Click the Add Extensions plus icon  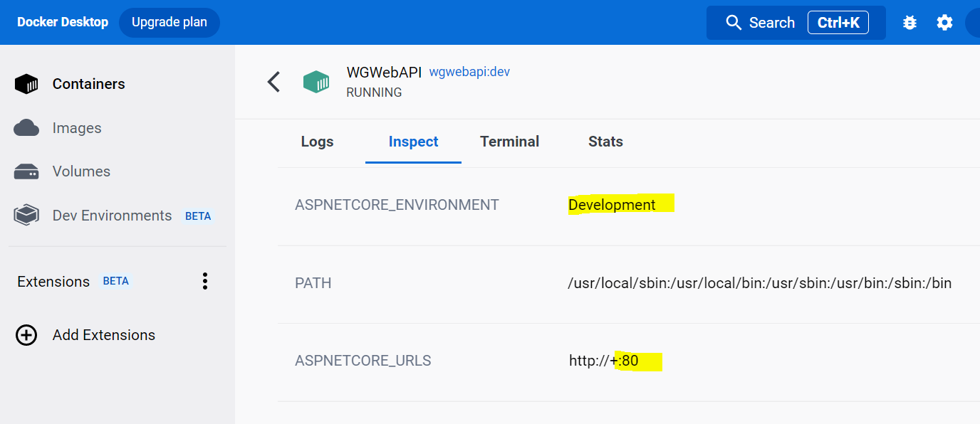click(x=26, y=335)
